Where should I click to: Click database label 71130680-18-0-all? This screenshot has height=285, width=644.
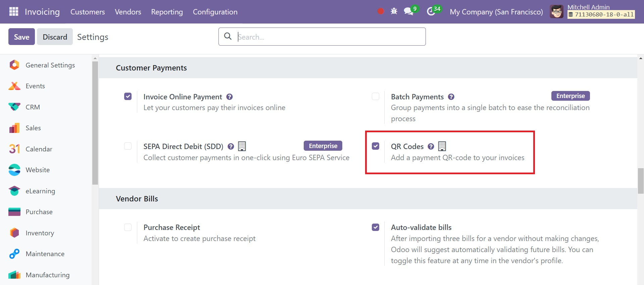pos(601,14)
